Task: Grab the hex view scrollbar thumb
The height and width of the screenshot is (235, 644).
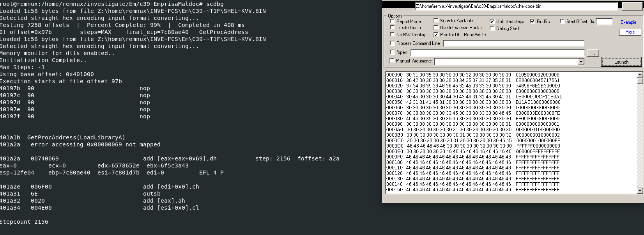Action: pyautogui.click(x=640, y=80)
